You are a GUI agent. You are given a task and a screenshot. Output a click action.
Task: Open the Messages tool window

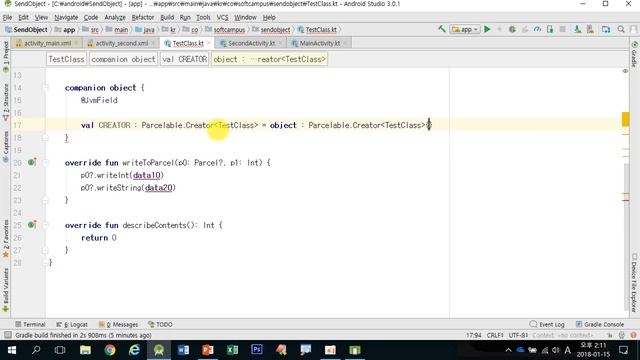click(118, 324)
